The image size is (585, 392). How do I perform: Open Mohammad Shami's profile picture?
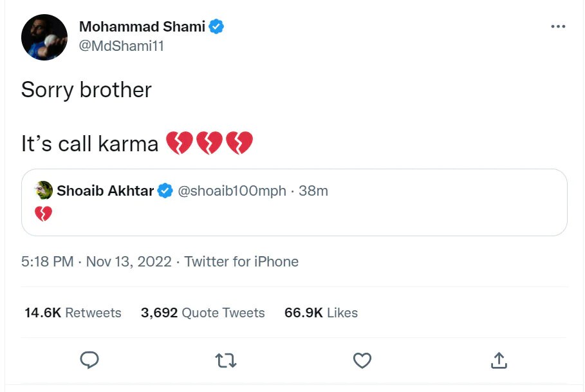point(44,37)
